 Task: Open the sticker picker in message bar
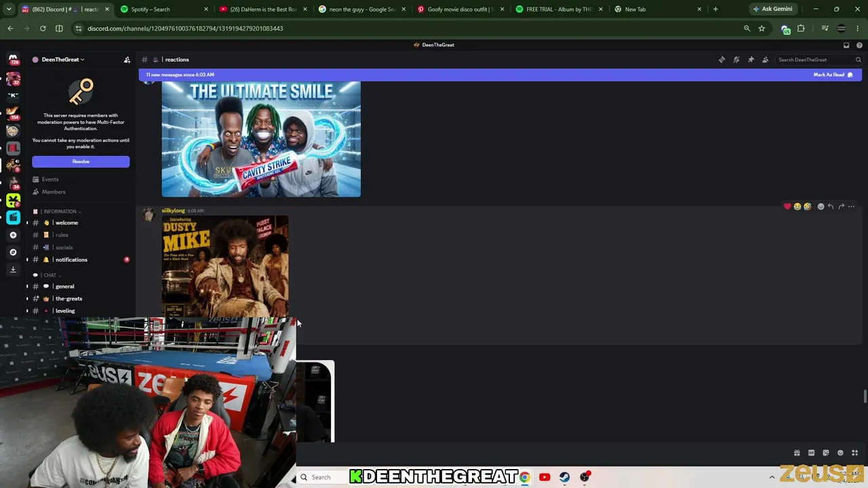[x=826, y=453]
